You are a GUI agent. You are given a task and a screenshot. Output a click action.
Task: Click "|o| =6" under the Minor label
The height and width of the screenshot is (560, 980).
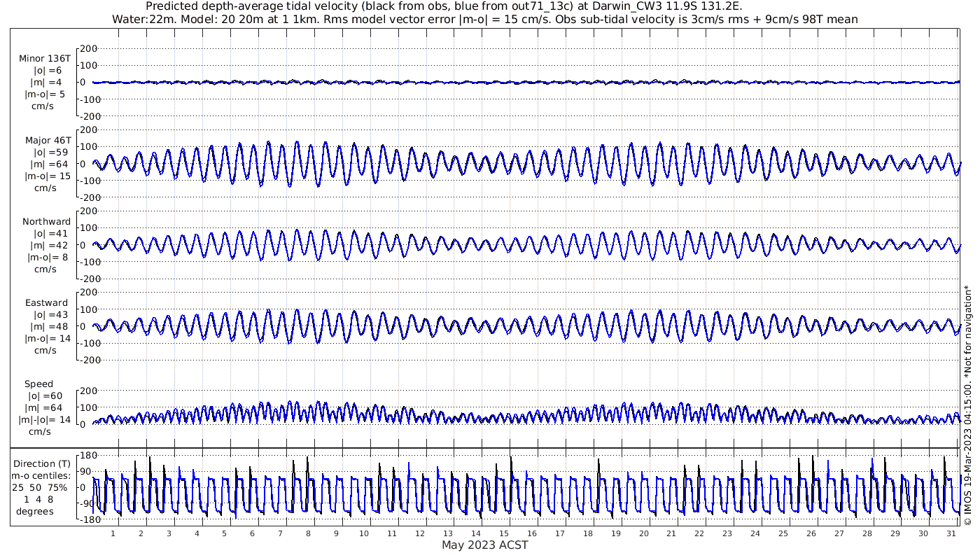tap(48, 71)
